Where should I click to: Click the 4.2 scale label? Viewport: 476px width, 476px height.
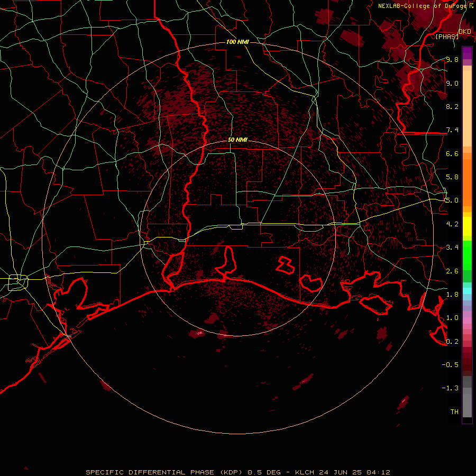(452, 224)
